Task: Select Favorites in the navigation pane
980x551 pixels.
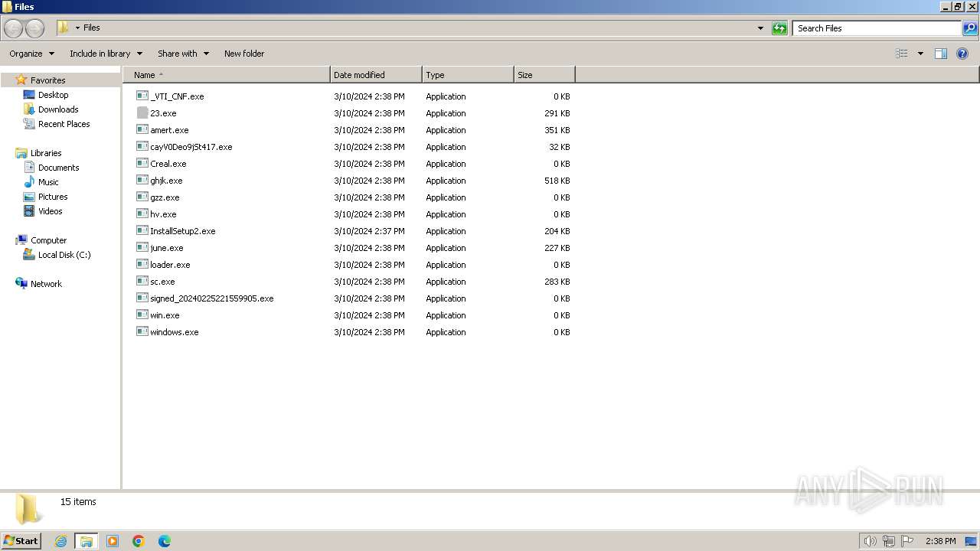Action: pos(47,80)
